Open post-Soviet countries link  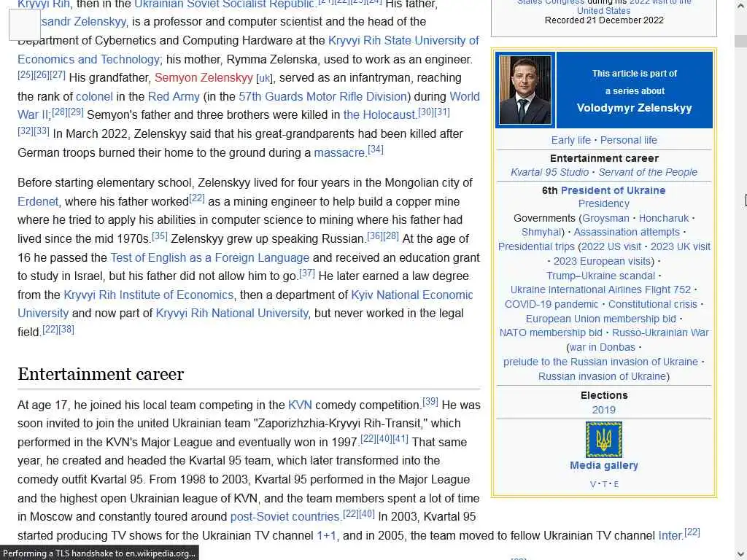[285, 517]
